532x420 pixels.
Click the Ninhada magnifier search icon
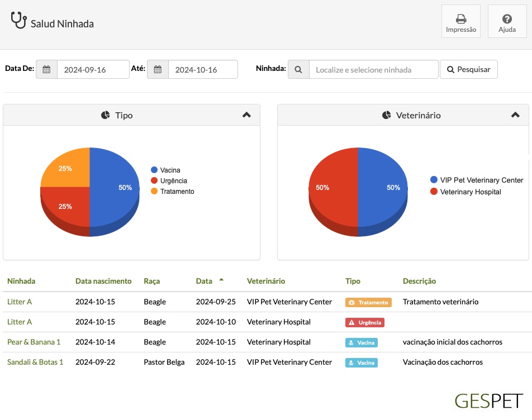298,69
